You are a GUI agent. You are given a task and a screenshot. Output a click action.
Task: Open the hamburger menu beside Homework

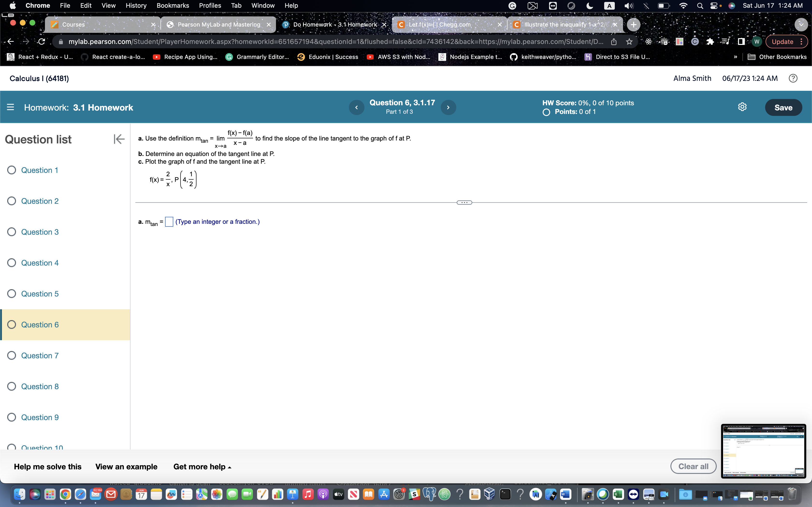(11, 107)
